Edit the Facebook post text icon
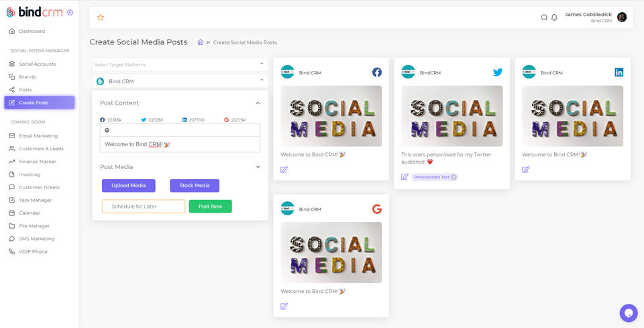The height and width of the screenshot is (328, 644). (284, 170)
